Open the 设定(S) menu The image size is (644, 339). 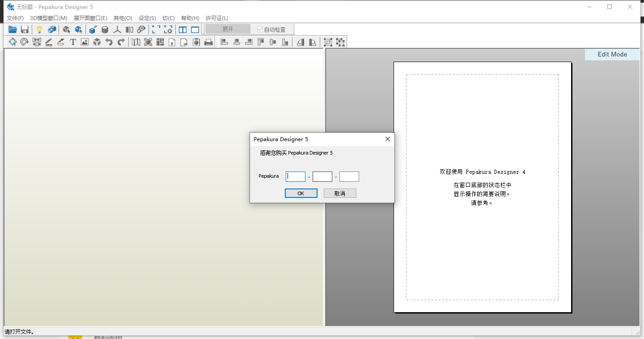[147, 18]
